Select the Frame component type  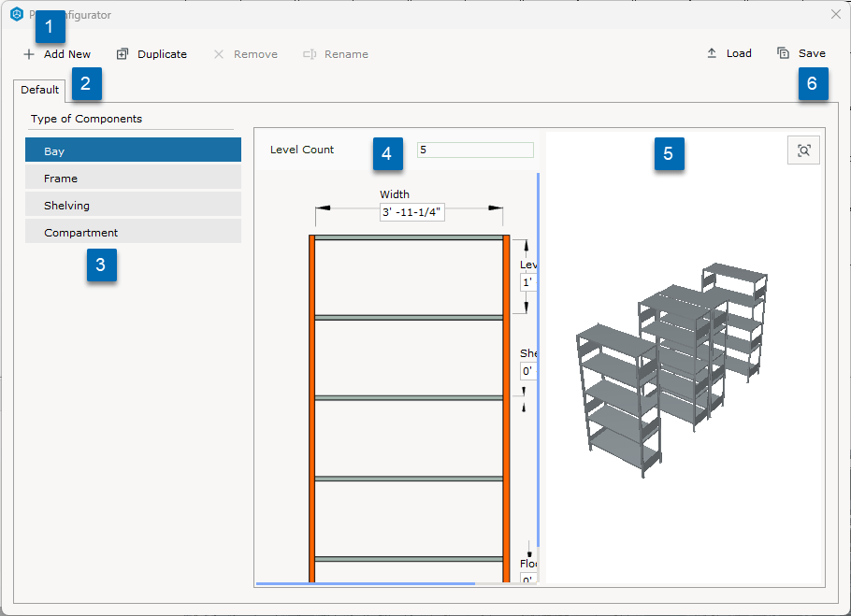point(133,178)
